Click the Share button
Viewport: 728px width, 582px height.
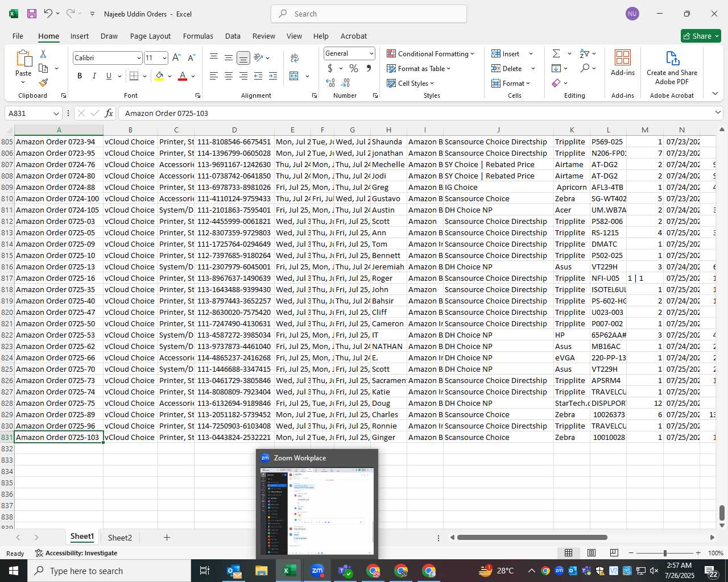coord(701,36)
